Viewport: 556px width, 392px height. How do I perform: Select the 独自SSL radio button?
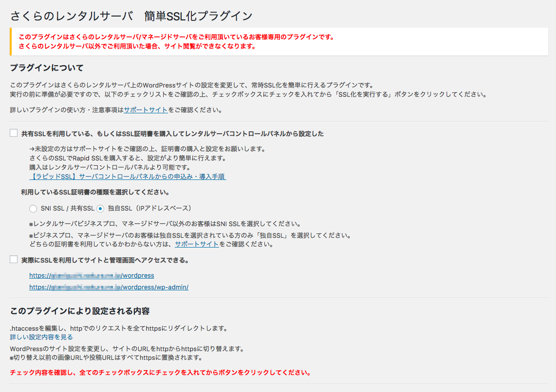click(x=100, y=209)
